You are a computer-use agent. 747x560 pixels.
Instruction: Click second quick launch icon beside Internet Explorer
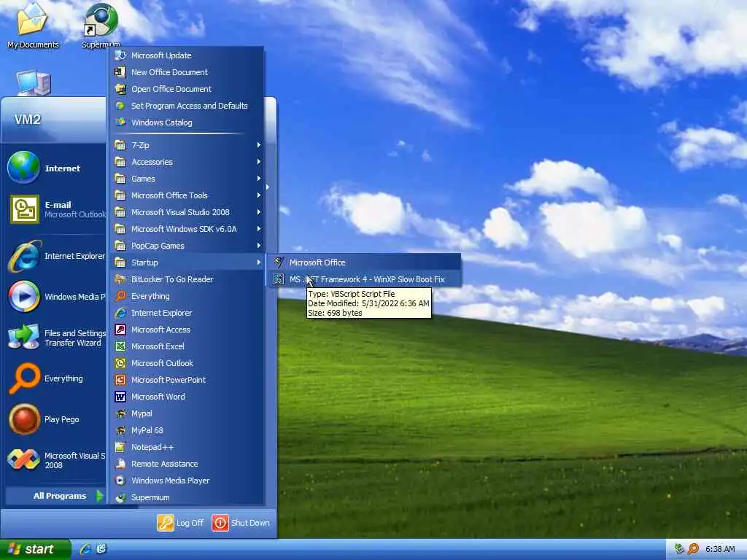click(x=101, y=550)
